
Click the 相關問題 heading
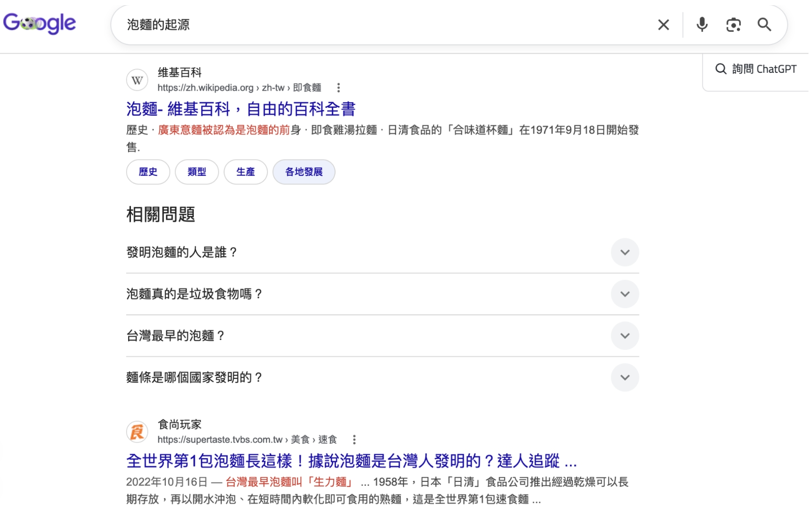pos(161,215)
